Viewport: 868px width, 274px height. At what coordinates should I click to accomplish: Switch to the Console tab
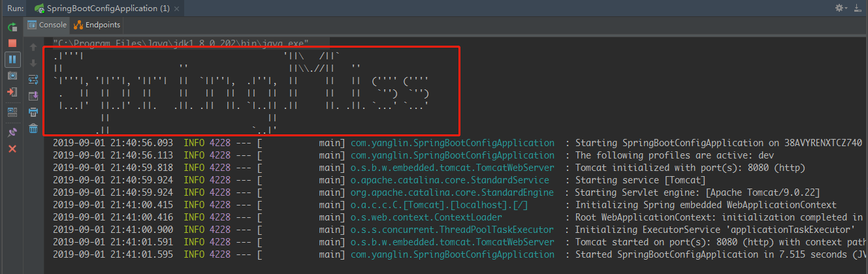(x=47, y=25)
